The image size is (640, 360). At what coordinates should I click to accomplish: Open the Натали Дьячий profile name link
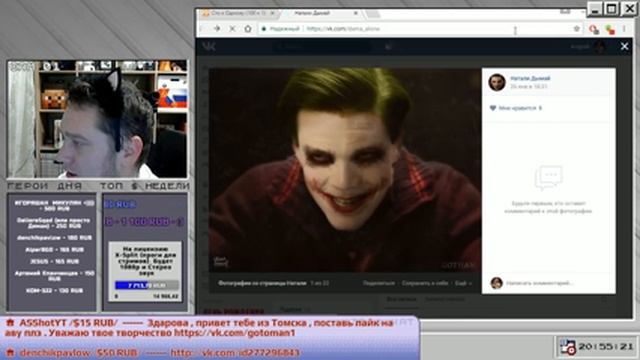coord(530,78)
